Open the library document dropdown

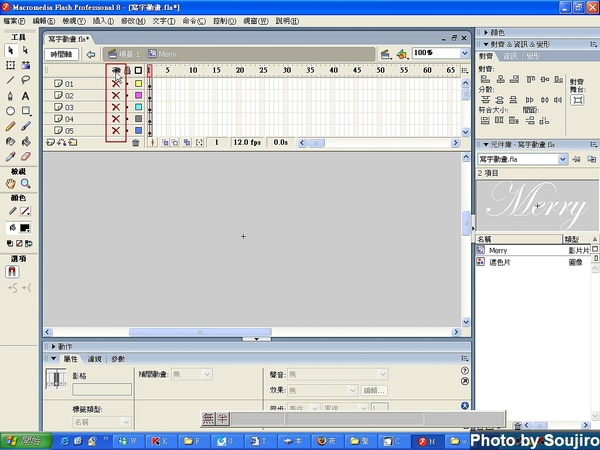(562, 159)
